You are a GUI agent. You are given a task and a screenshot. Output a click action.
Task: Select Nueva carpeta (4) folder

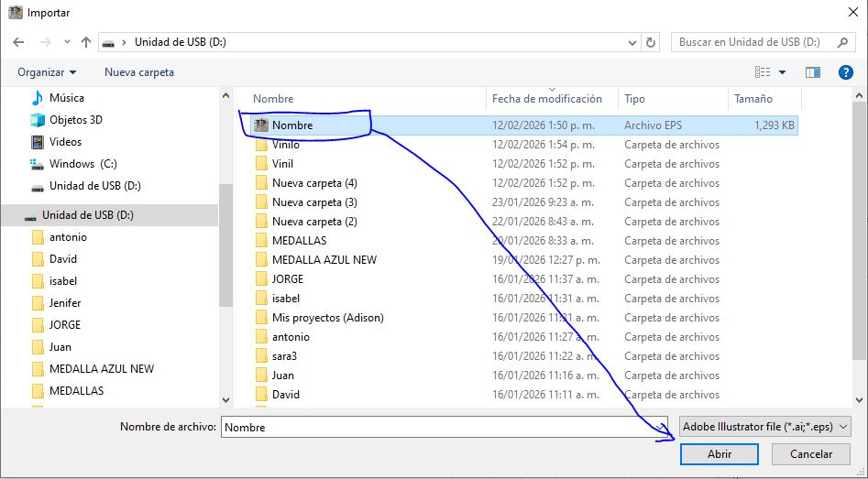314,183
